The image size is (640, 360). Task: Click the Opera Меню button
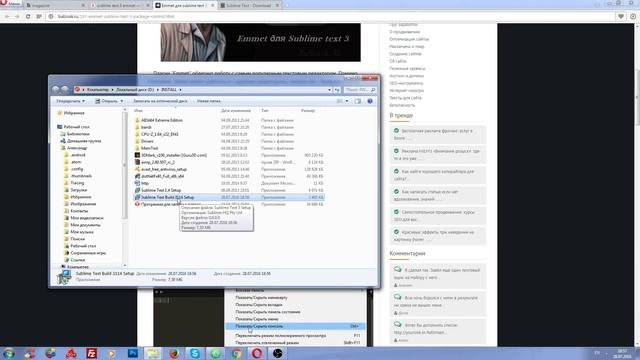tap(11, 4)
